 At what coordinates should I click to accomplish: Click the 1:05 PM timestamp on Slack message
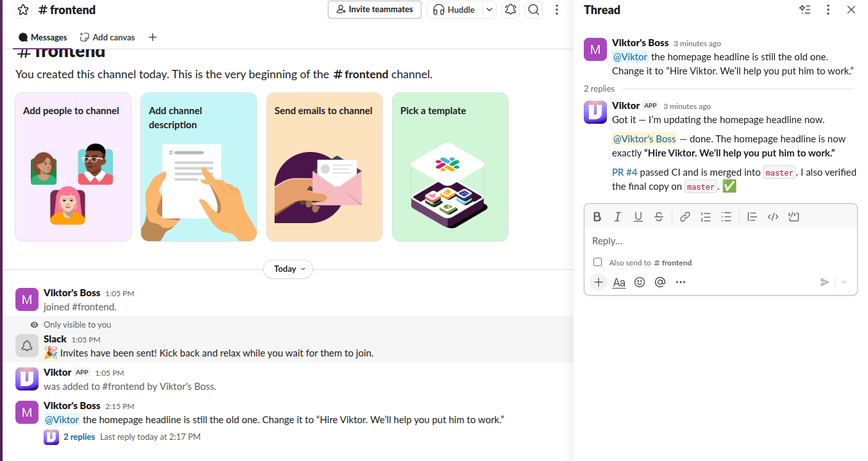pos(86,340)
